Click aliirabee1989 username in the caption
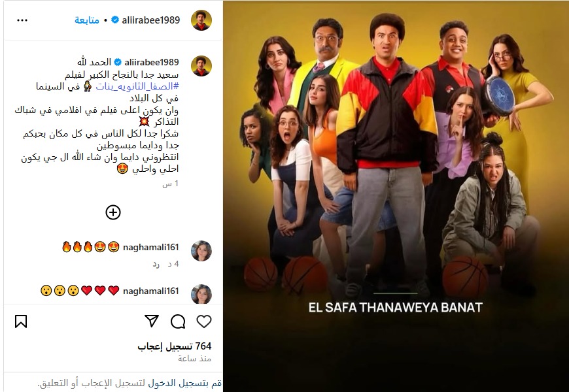 click(x=152, y=62)
